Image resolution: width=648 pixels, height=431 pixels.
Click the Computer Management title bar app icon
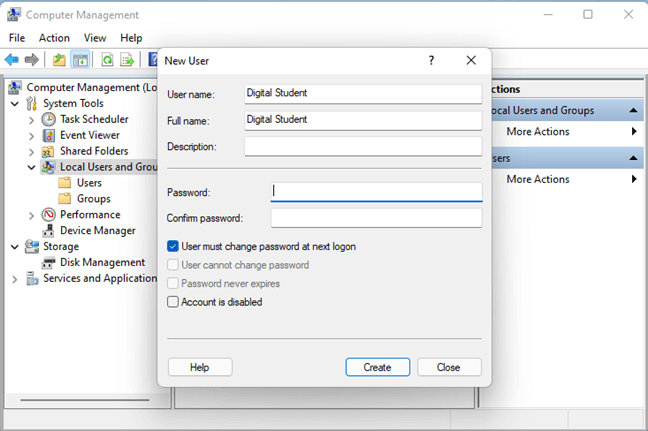(x=14, y=14)
